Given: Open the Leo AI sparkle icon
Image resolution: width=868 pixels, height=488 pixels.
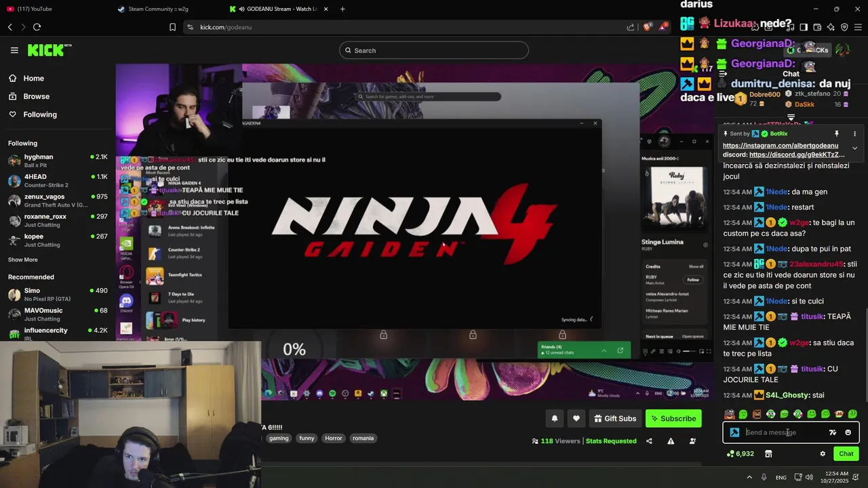Looking at the screenshot, I should pos(831,27).
